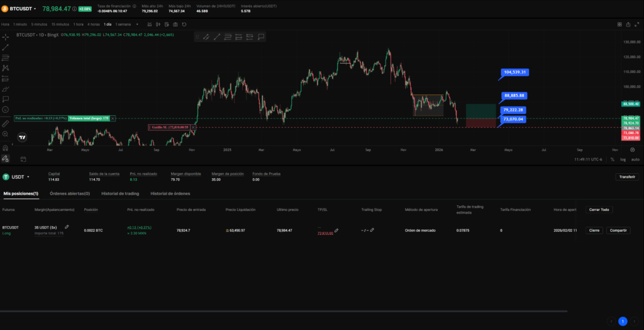Select the 4 horas timeframe
This screenshot has height=330, width=644.
(x=94, y=24)
